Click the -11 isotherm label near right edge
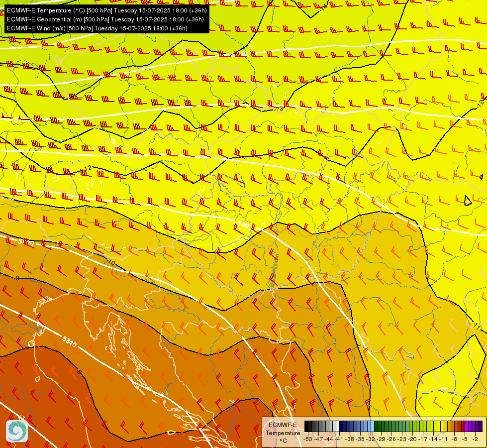Screen dimensions: 487x448 point(477,327)
